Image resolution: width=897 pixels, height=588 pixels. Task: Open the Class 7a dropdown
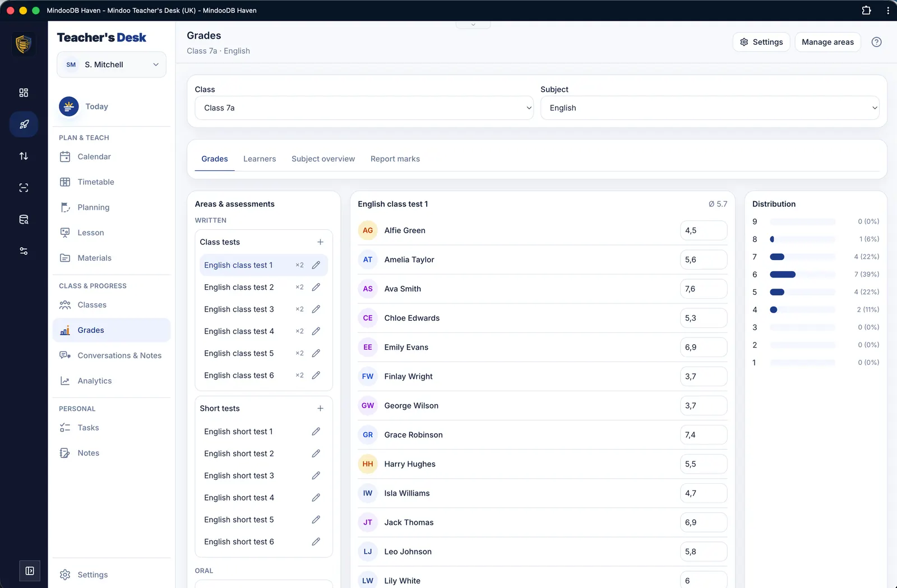point(364,108)
